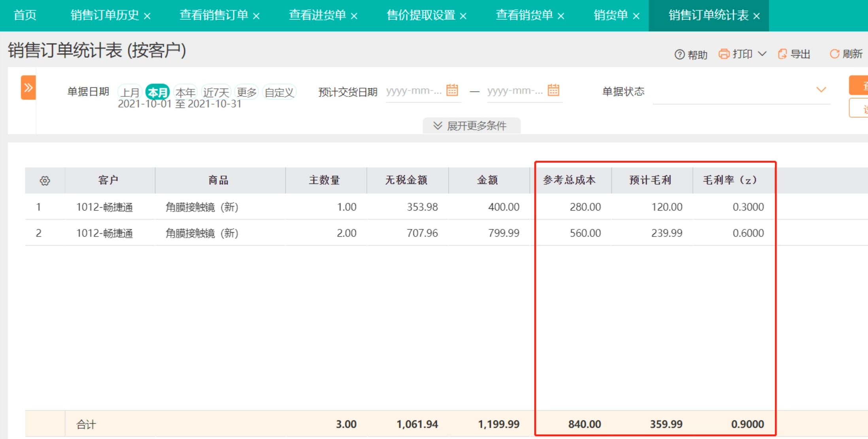Click the 更多 date range button
This screenshot has height=439, width=868.
pos(246,92)
